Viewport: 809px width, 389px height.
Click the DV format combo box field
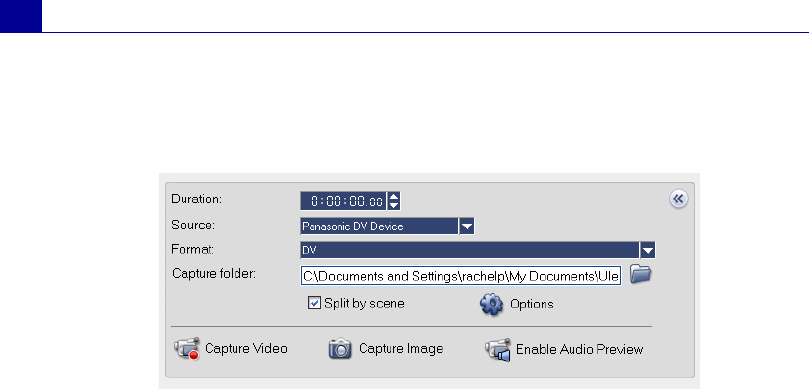click(470, 251)
